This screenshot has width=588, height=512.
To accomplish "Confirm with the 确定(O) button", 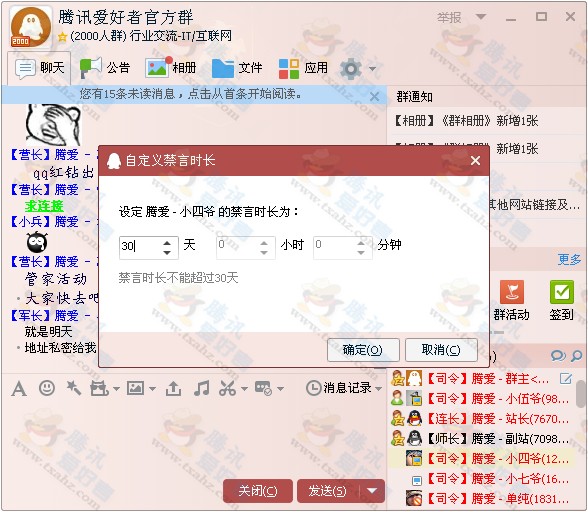I will [363, 350].
